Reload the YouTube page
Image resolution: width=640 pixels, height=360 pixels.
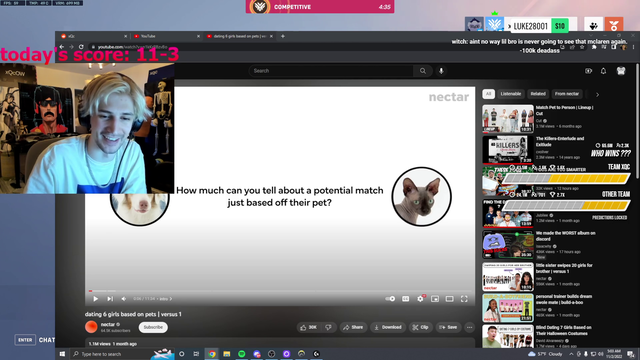tap(81, 47)
